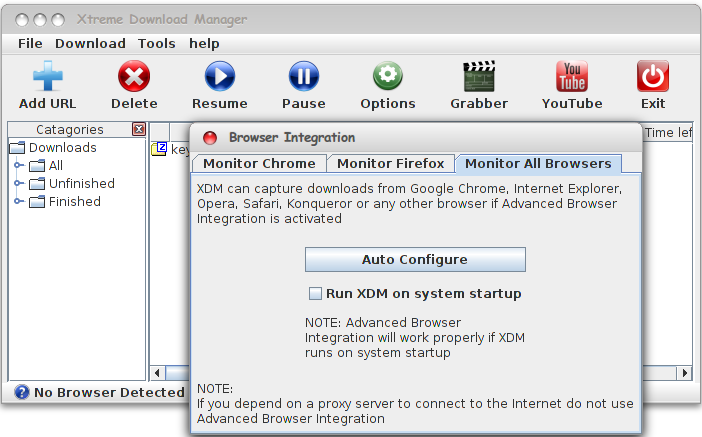Expand the Unfinished tree node
Viewport: 702px width, 437px height.
coord(18,183)
